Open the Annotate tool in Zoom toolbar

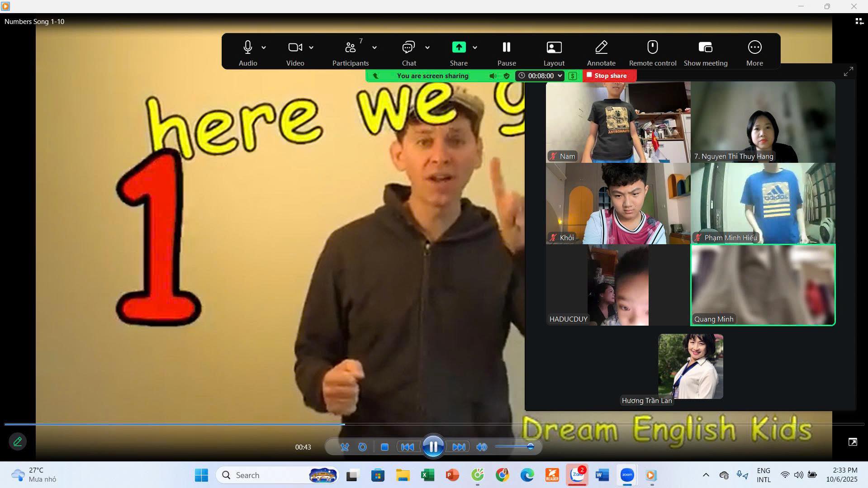601,52
